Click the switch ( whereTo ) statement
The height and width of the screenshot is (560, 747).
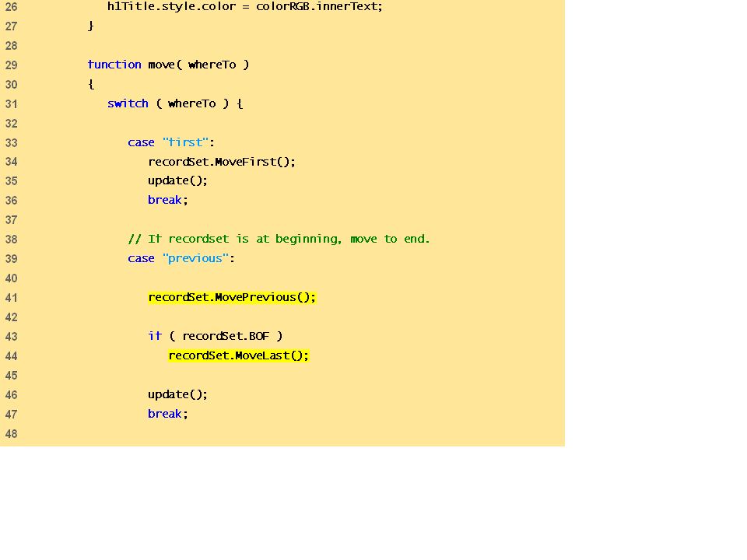[175, 103]
